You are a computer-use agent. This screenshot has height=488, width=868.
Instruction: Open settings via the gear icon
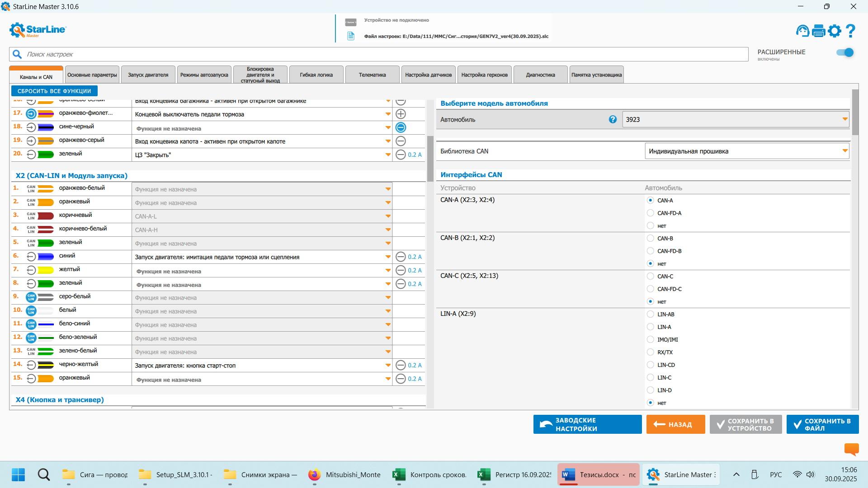(x=835, y=31)
